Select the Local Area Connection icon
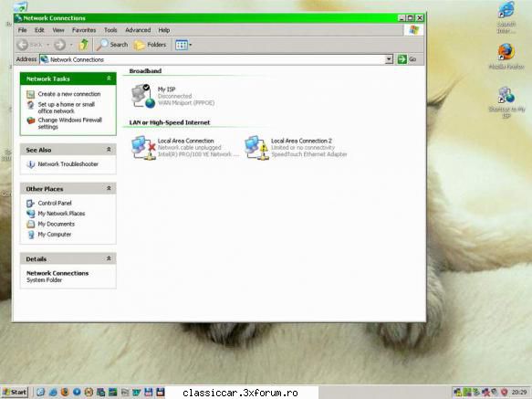 [143, 148]
